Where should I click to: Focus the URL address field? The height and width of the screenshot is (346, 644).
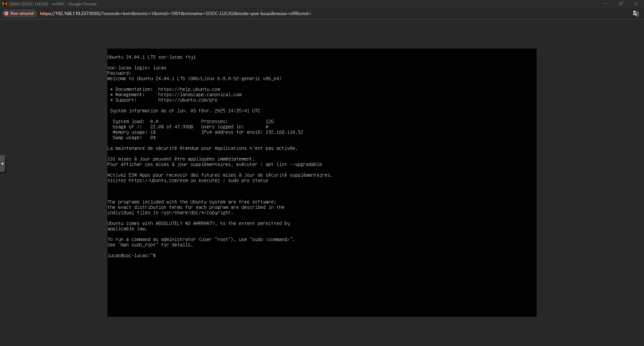coord(252,13)
